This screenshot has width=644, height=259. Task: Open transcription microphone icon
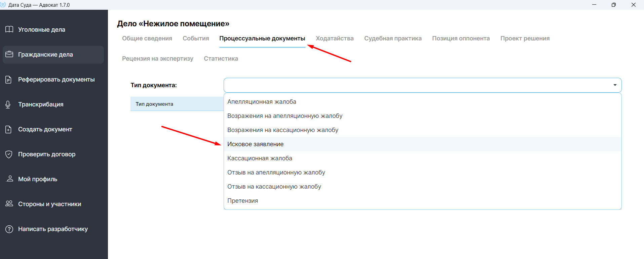click(x=8, y=104)
